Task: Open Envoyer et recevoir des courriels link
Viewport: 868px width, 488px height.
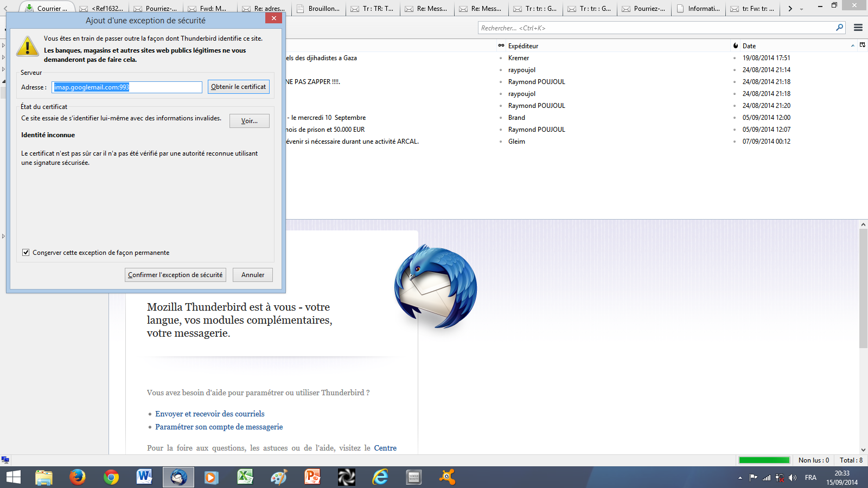Action: tap(210, 414)
